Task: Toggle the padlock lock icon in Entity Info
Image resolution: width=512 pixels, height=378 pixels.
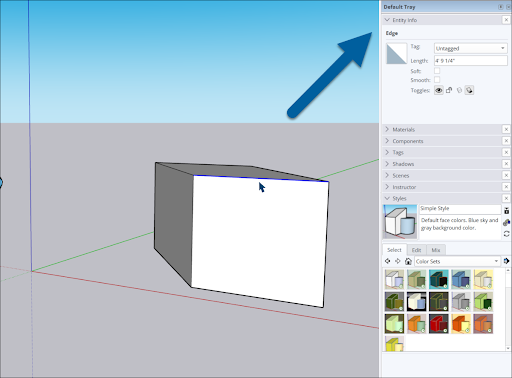Action: (x=449, y=90)
